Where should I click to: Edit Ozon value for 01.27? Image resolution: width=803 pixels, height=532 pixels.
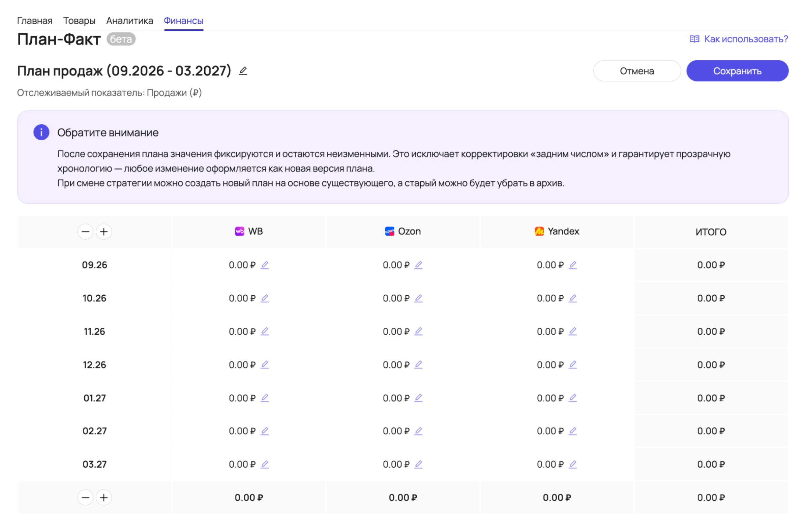click(x=418, y=397)
